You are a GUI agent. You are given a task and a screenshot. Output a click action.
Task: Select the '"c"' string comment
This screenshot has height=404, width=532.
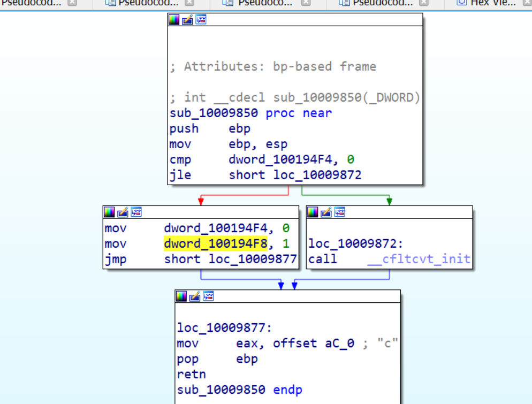[387, 344]
